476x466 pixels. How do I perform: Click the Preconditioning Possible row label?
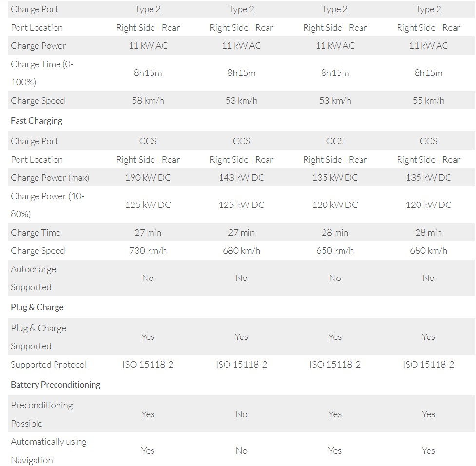[x=41, y=414]
